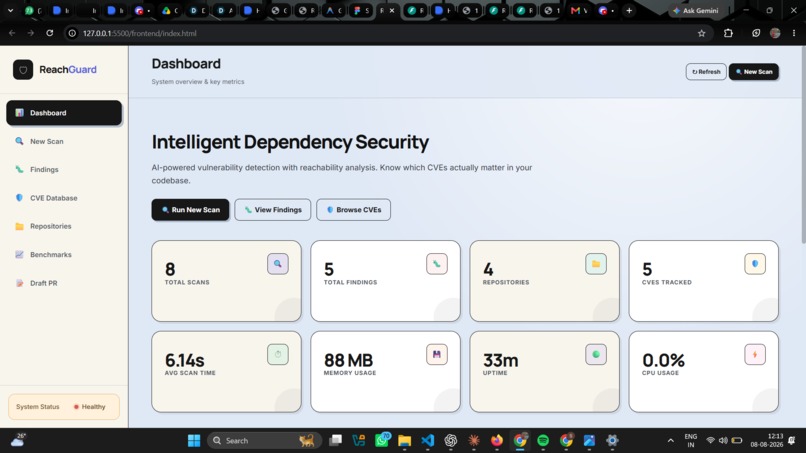Click the '8' Total Scans value
The height and width of the screenshot is (453, 806).
pyautogui.click(x=170, y=269)
